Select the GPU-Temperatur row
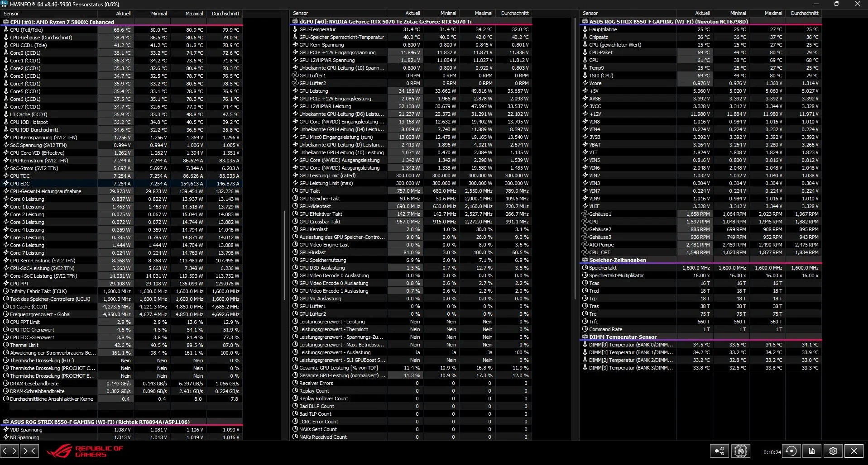 click(x=411, y=29)
